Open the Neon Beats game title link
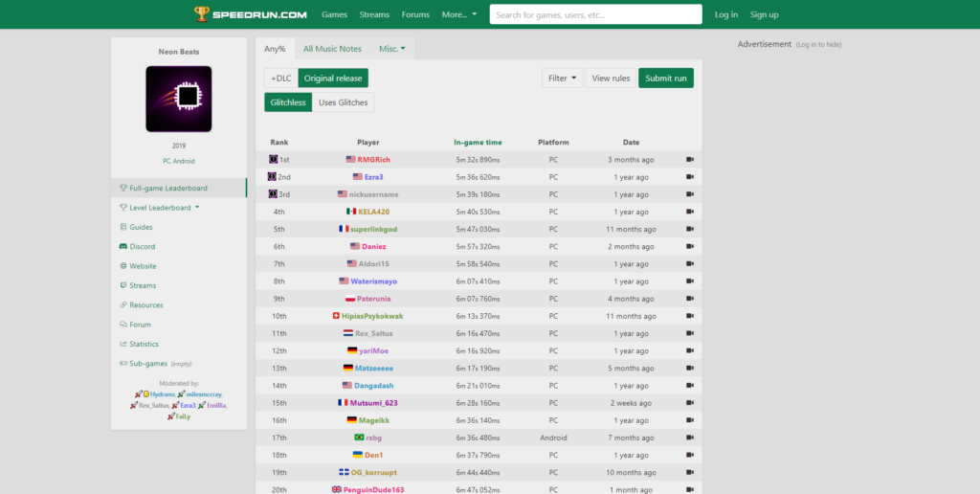The image size is (980, 494). [x=179, y=52]
